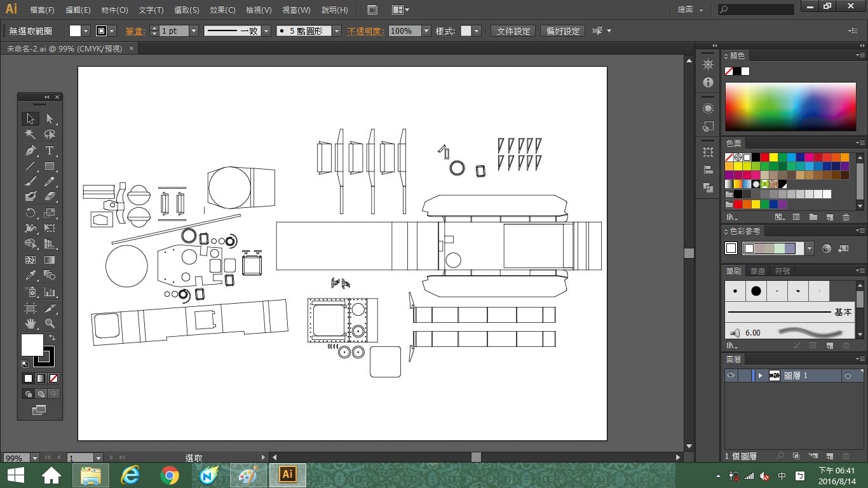868x488 pixels.
Task: Select the Rectangle tool
Action: click(50, 166)
